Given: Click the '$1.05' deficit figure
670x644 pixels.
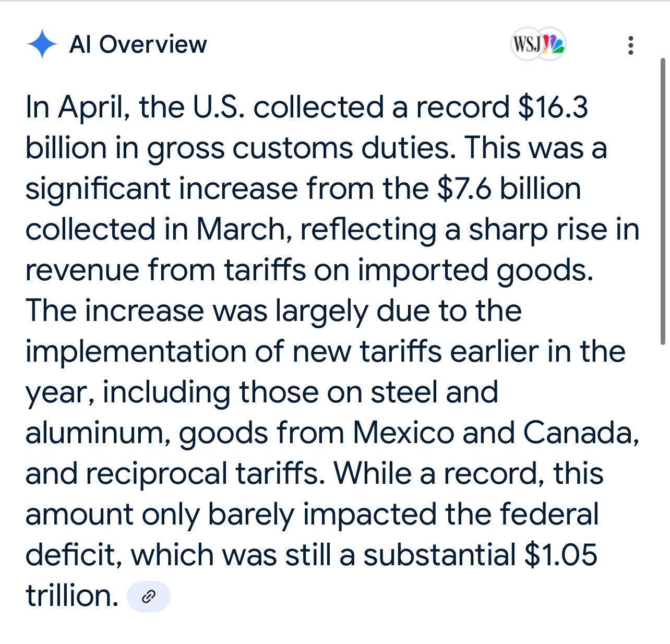Looking at the screenshot, I should pos(561,554).
